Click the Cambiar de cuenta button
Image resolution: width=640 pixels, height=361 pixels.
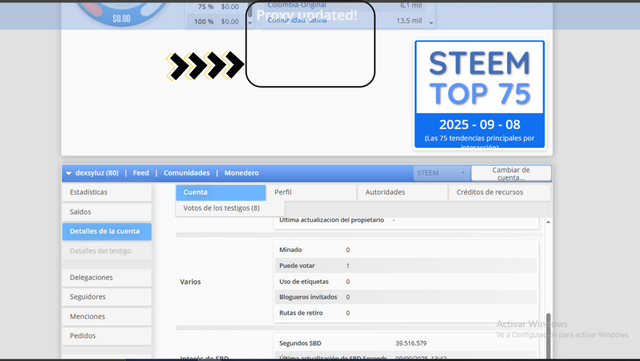pyautogui.click(x=511, y=173)
